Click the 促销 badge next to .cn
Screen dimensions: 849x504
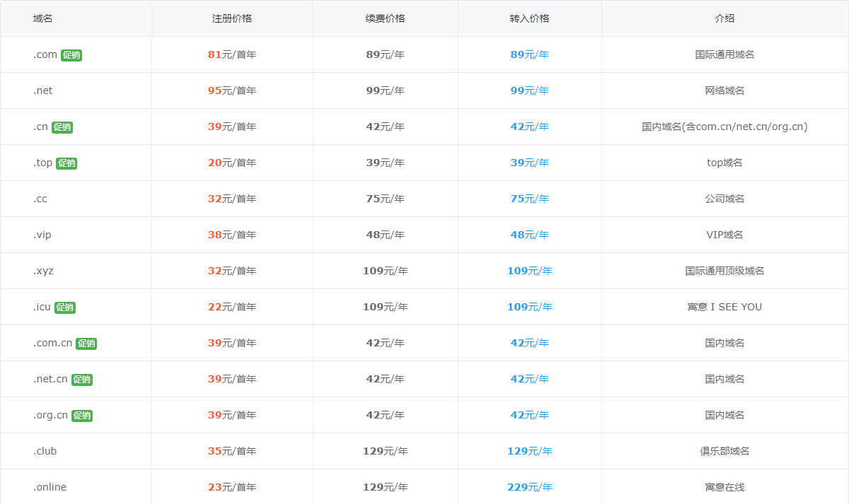tap(62, 127)
